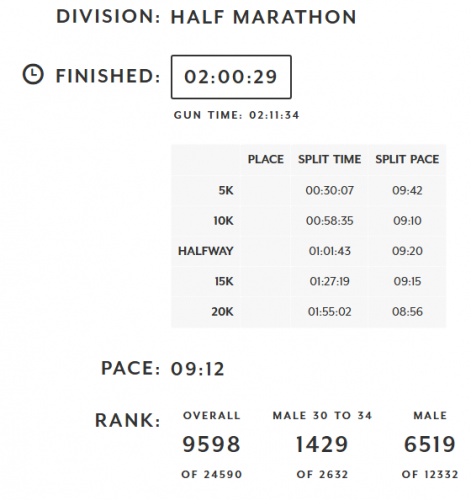
Task: Click the OF 2632 age group total
Action: 322,474
